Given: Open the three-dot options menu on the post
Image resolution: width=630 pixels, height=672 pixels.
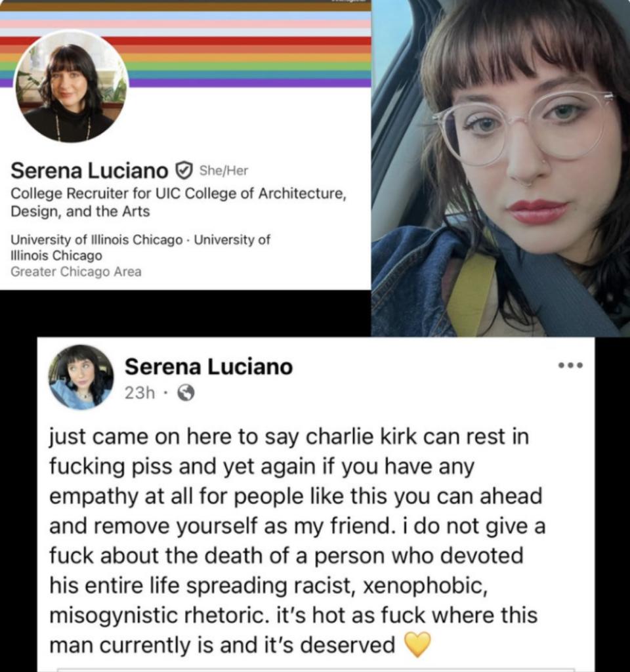Looking at the screenshot, I should [x=571, y=366].
